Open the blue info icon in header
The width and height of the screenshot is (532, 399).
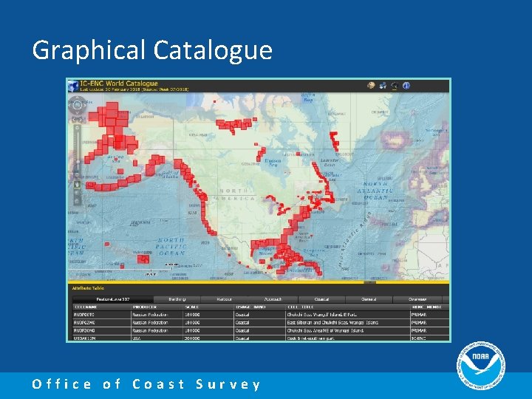tap(406, 86)
